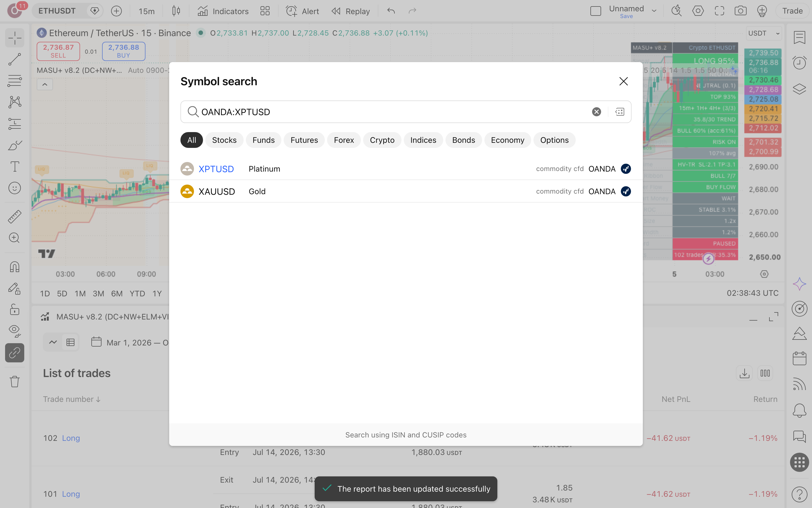Select the Stocks filter tab
Screen dimensions: 812x508
click(x=224, y=140)
